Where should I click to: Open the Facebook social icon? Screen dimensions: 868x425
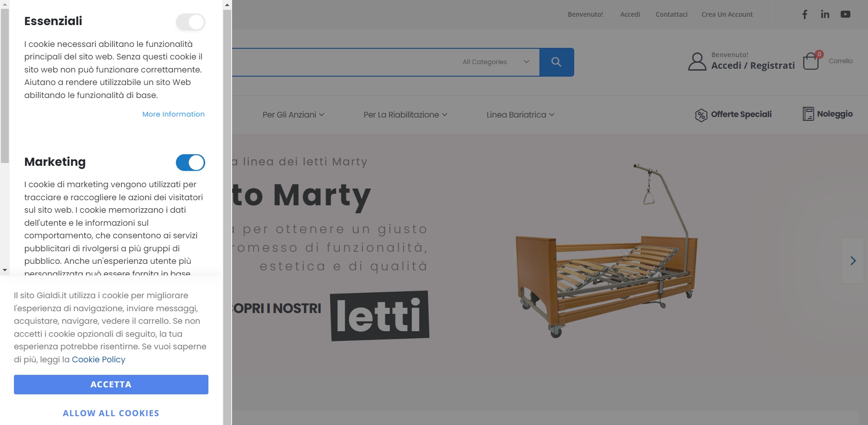(x=805, y=14)
